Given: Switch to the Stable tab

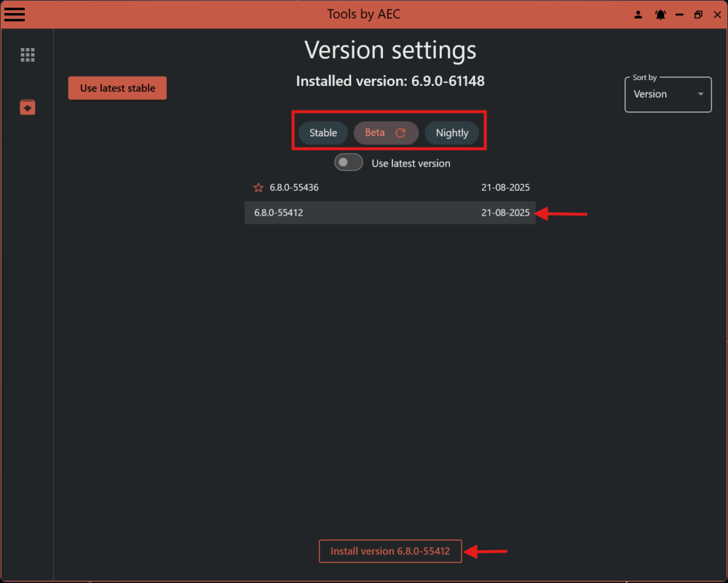Looking at the screenshot, I should (x=323, y=132).
